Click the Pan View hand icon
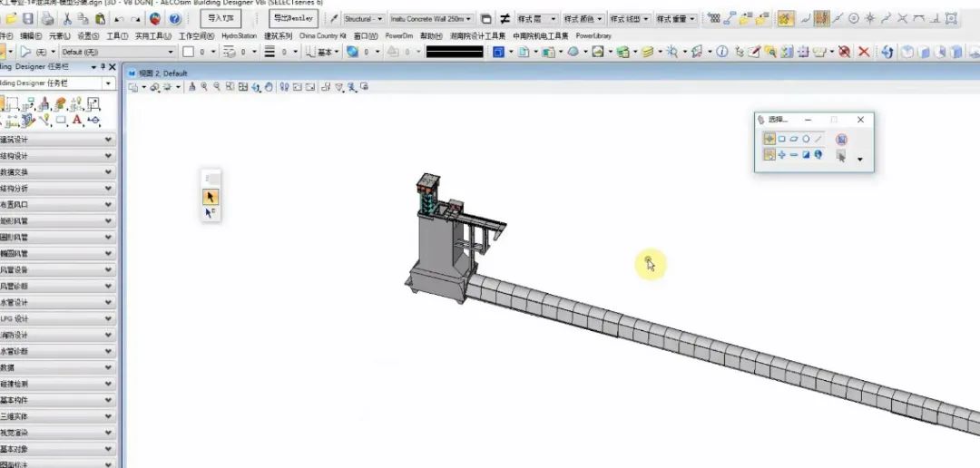 pos(269,87)
